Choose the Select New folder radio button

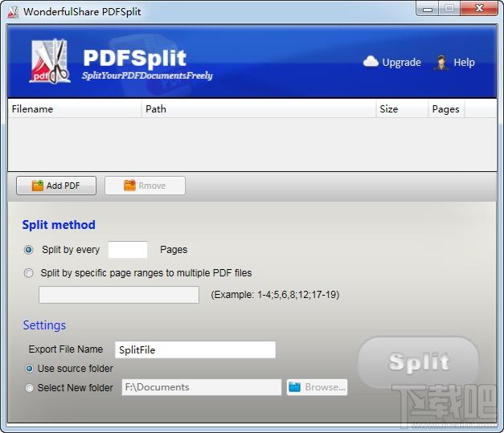pyautogui.click(x=29, y=388)
